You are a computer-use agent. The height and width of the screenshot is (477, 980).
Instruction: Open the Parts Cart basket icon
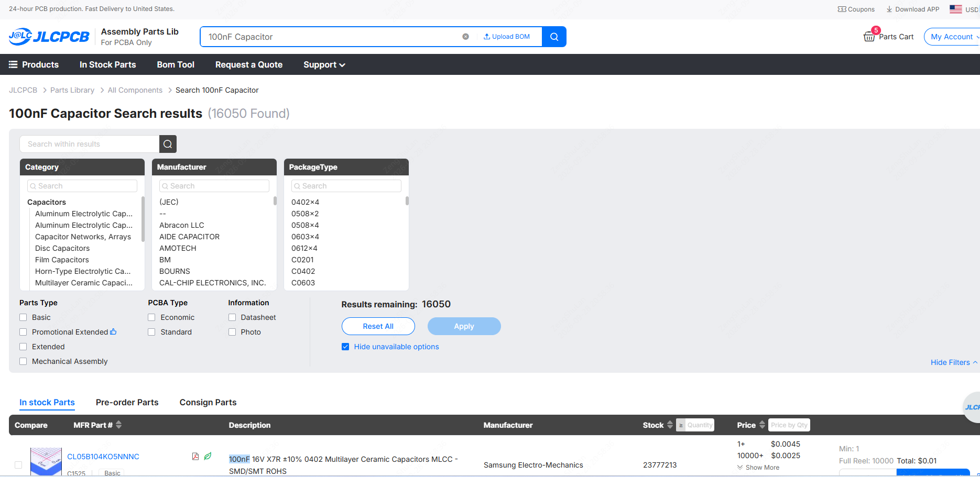pyautogui.click(x=869, y=37)
